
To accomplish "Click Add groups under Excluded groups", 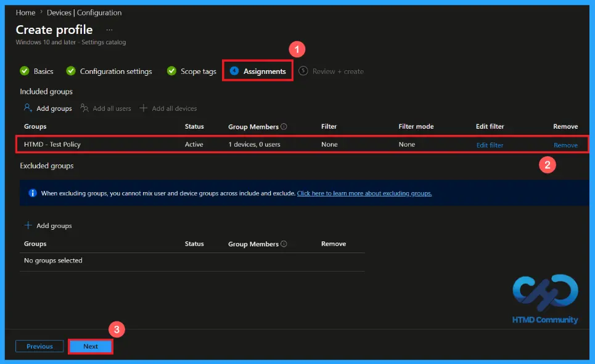I will [x=54, y=225].
